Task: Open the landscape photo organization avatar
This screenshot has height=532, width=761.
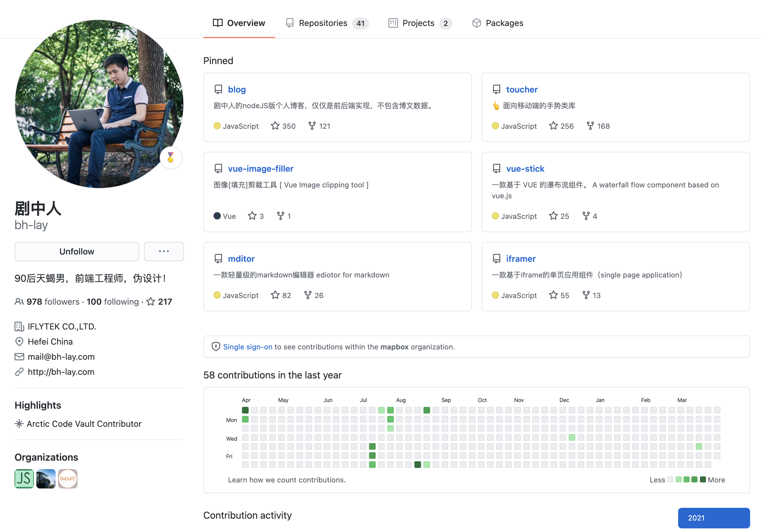Action: tap(46, 479)
